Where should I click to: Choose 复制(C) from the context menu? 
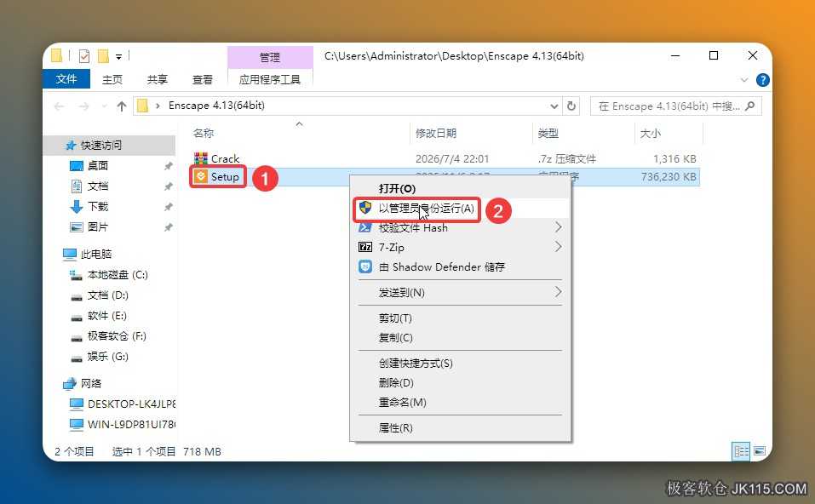[460, 338]
